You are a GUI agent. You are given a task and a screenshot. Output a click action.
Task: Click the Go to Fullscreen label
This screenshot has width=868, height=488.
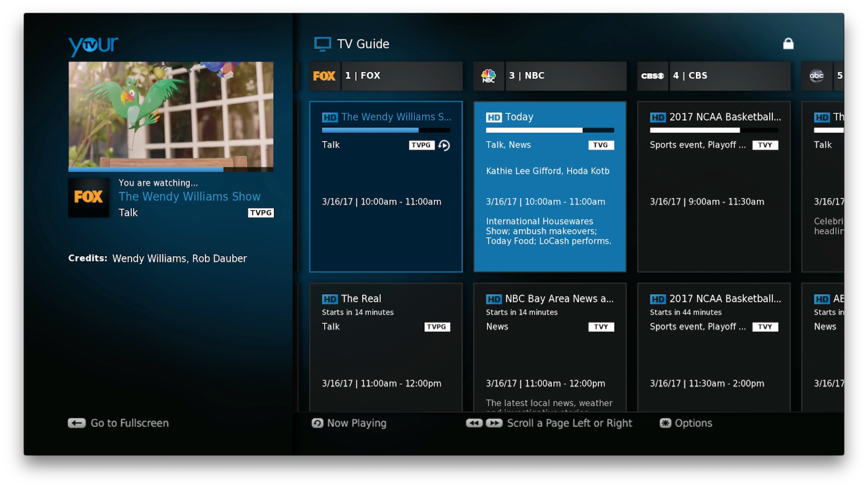click(130, 422)
